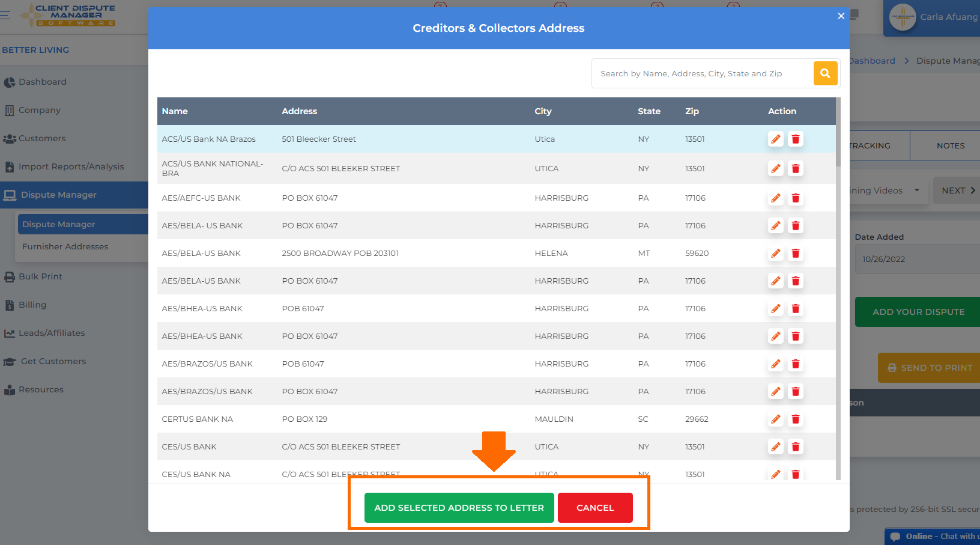
Task: Delete AES/BRAZOS/US BANK PO BOX 61047 row
Action: coord(796,391)
